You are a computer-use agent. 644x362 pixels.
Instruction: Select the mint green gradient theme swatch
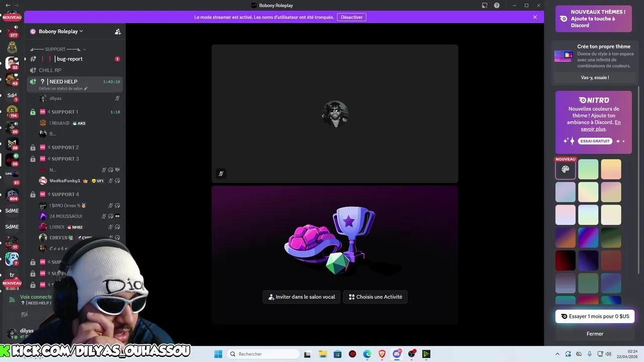point(588,169)
